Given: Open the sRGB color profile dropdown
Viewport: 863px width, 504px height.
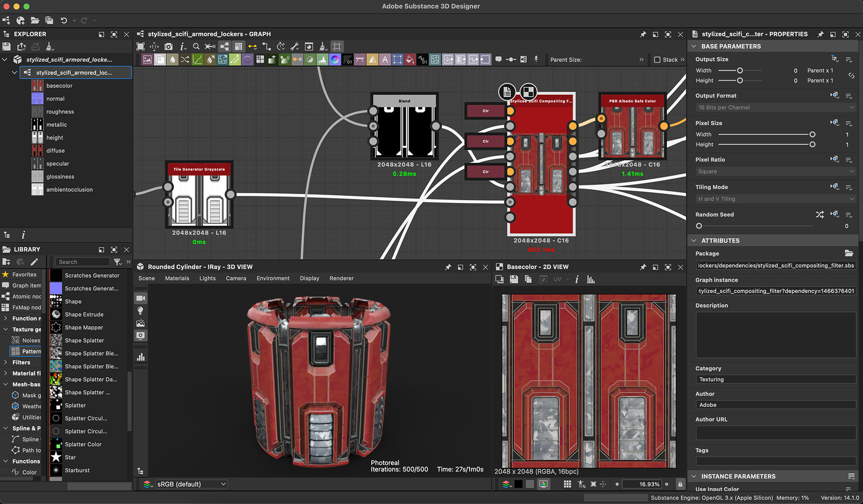Looking at the screenshot, I should pos(191,484).
